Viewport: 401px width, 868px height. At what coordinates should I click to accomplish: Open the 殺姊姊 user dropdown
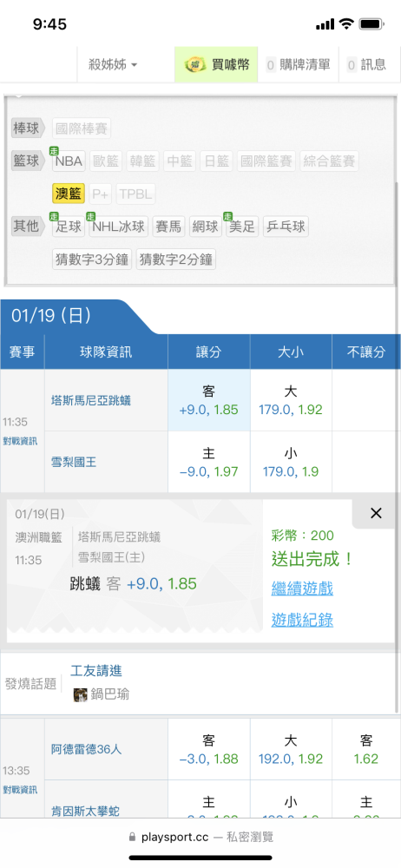tap(114, 65)
